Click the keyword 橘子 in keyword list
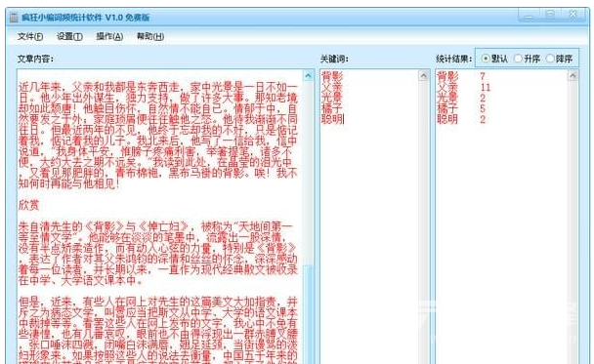Screen dimensions: 594x364 pos(332,108)
